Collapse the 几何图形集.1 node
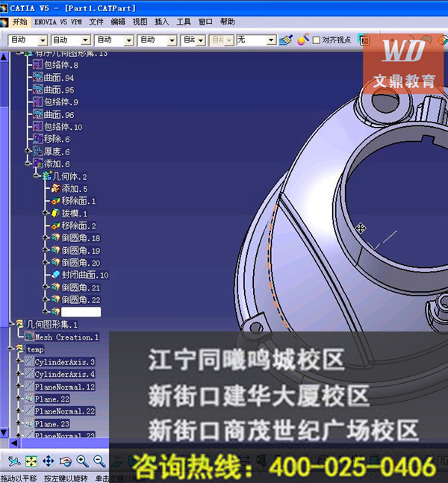448x483 pixels. pyautogui.click(x=10, y=323)
